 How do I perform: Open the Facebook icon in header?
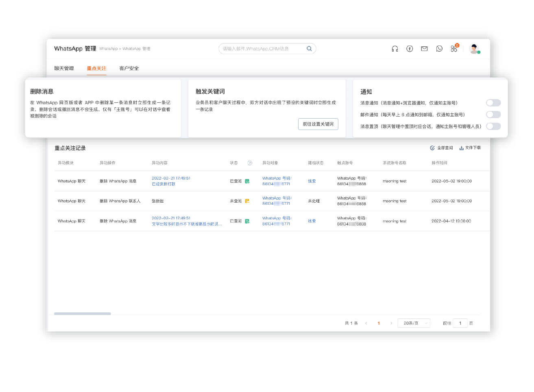(410, 49)
